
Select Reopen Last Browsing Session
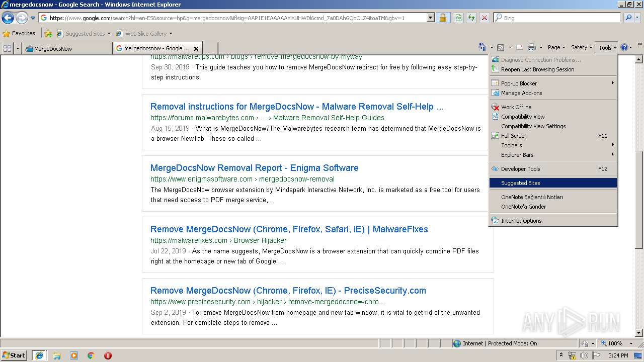pyautogui.click(x=553, y=69)
